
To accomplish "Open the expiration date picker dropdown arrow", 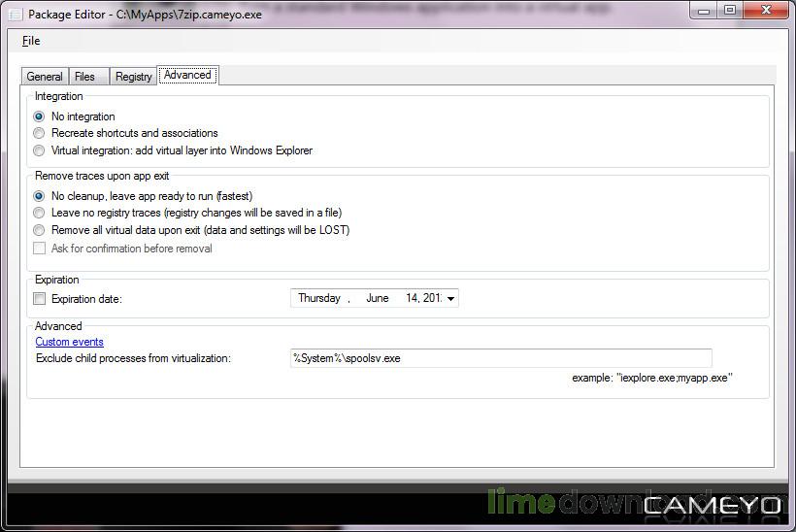I will coord(450,298).
